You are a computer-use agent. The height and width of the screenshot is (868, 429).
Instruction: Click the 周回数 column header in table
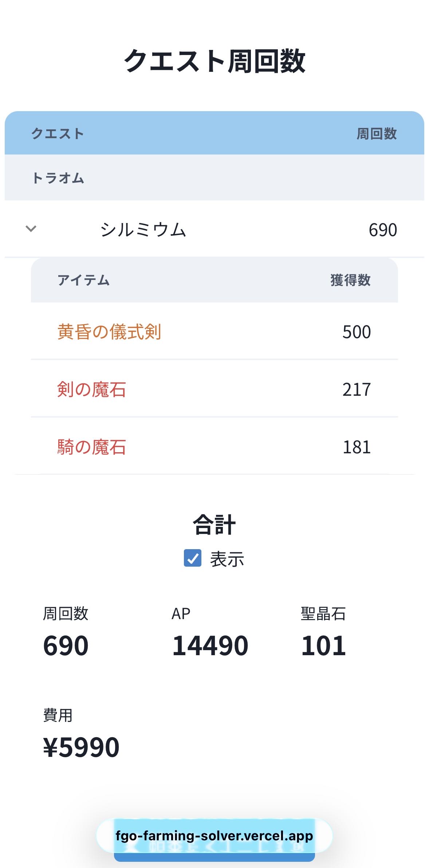[x=376, y=134]
